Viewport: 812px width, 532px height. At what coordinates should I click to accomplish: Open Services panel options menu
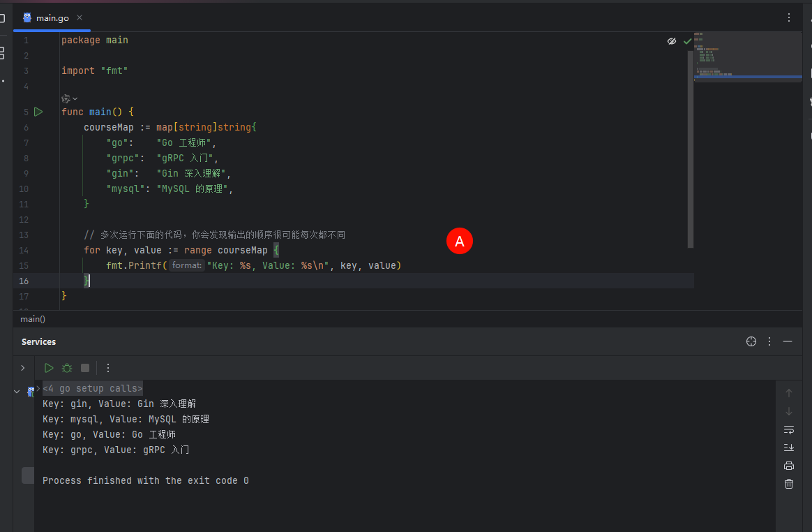pyautogui.click(x=769, y=341)
